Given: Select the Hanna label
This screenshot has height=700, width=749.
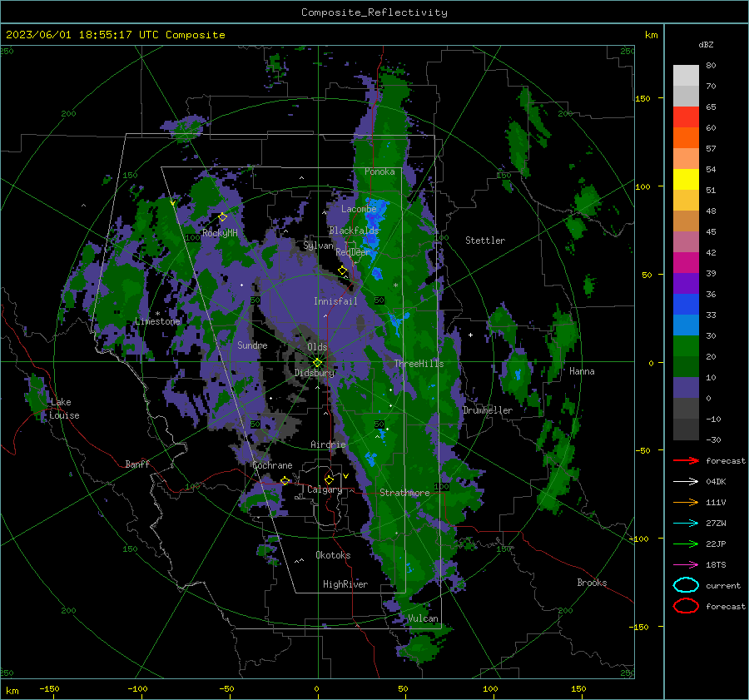Looking at the screenshot, I should 582,371.
